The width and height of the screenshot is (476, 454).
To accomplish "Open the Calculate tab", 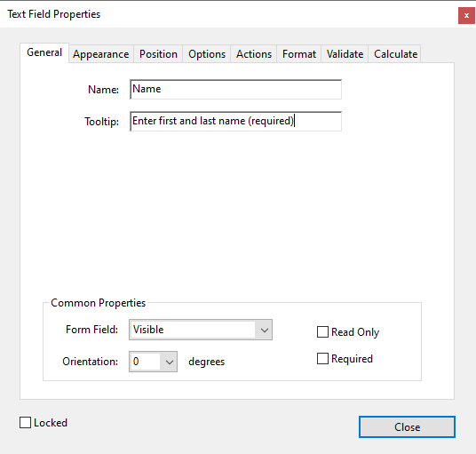I will click(x=395, y=54).
